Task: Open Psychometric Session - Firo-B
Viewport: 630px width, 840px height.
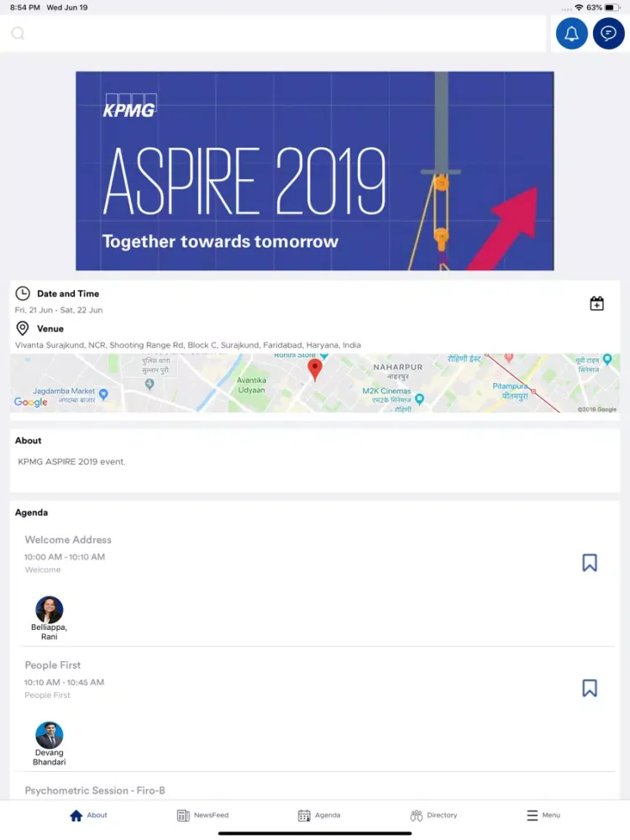Action: pos(95,790)
